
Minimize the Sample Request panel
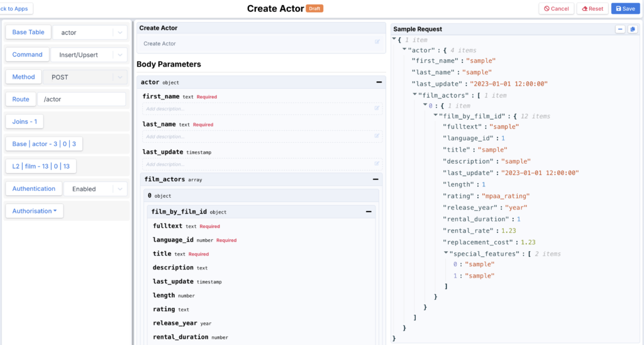coord(620,29)
